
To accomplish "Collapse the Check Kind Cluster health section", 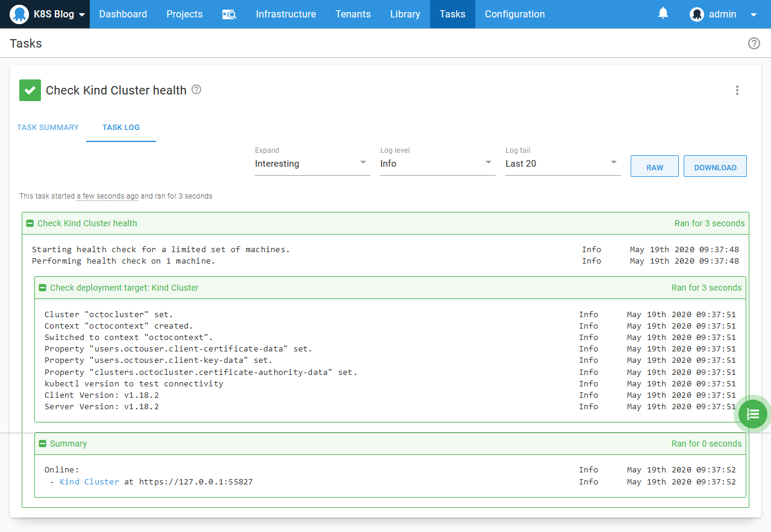I will point(30,223).
